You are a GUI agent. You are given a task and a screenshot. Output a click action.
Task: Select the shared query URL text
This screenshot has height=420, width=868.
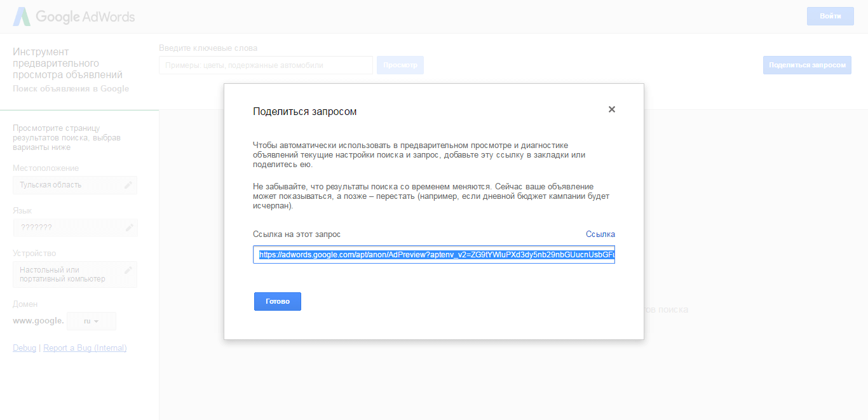tap(434, 254)
